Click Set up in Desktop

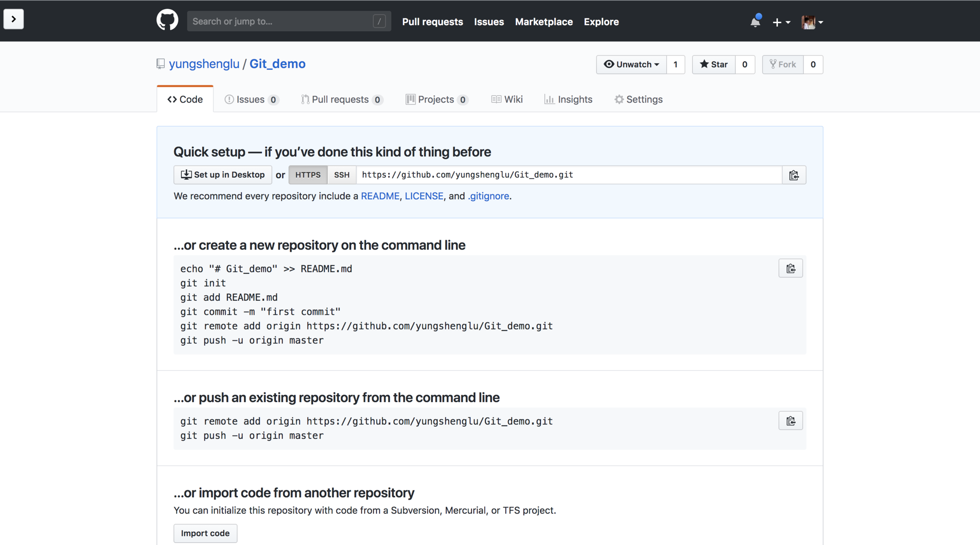(x=222, y=175)
